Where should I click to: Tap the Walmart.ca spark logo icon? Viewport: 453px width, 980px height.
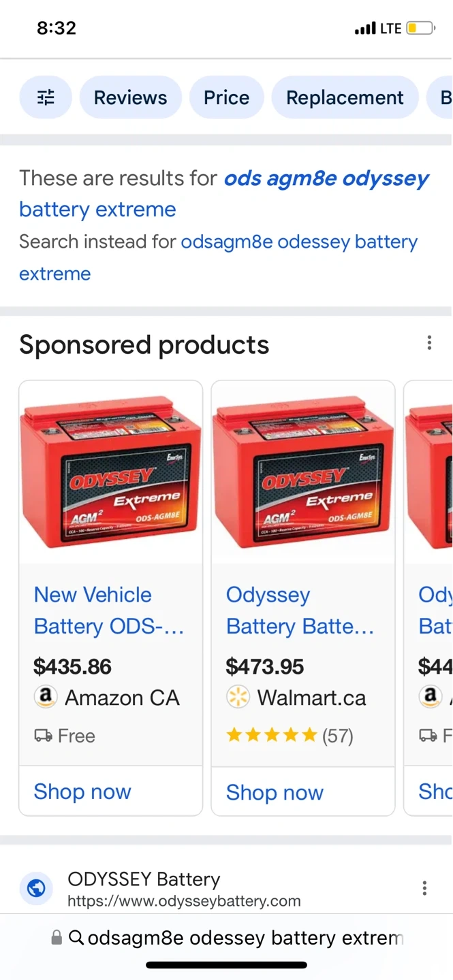[x=238, y=698]
